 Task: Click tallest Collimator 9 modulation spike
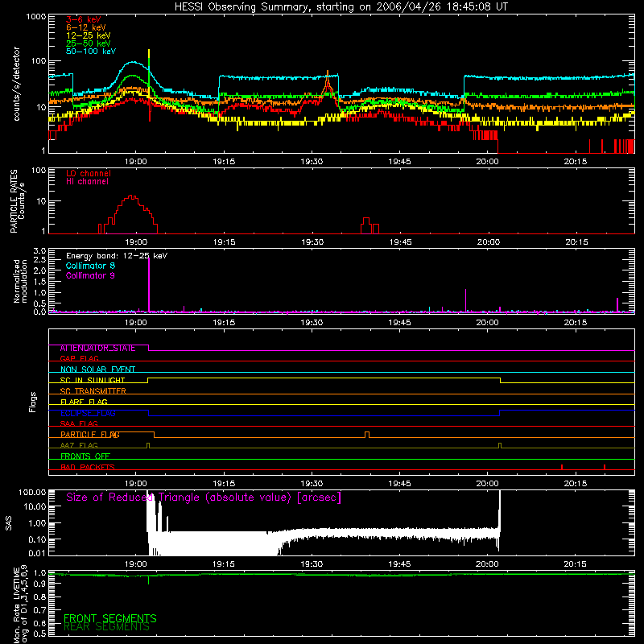tap(149, 284)
